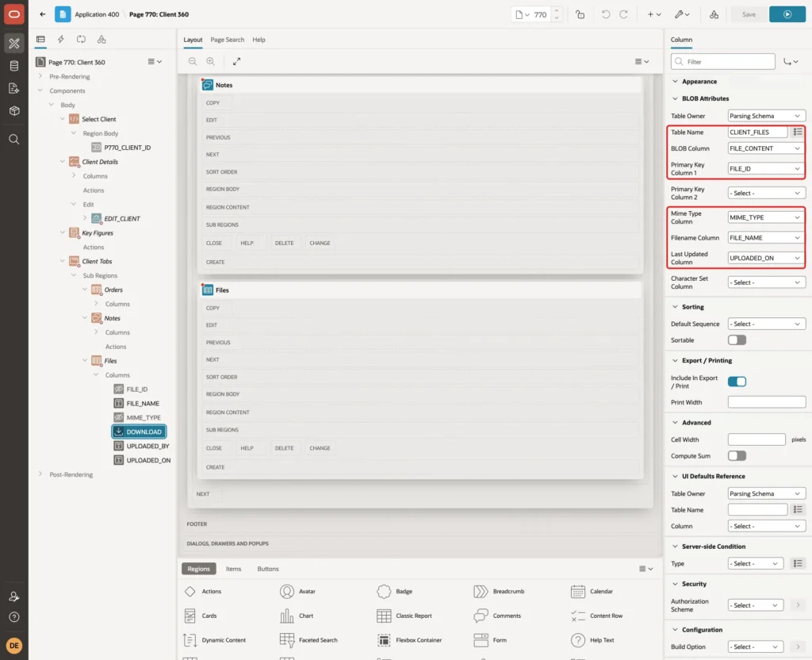
Task: Click the sidebar search magnifier icon
Action: click(14, 140)
